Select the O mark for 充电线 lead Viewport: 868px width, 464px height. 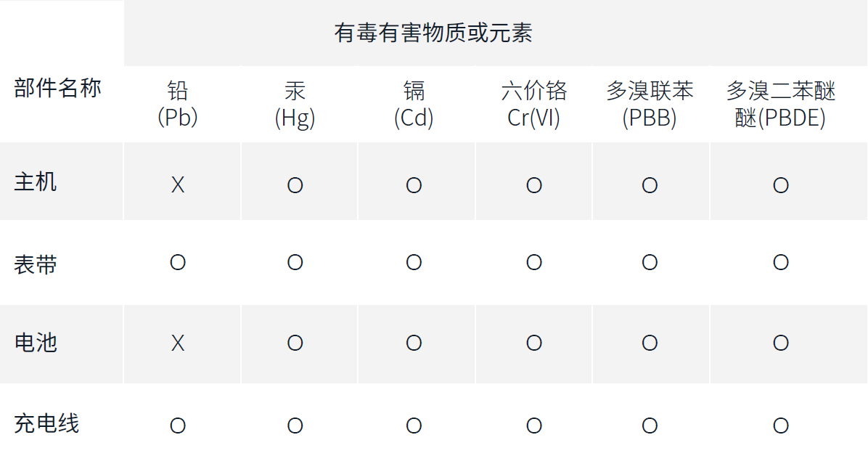pyautogui.click(x=178, y=426)
